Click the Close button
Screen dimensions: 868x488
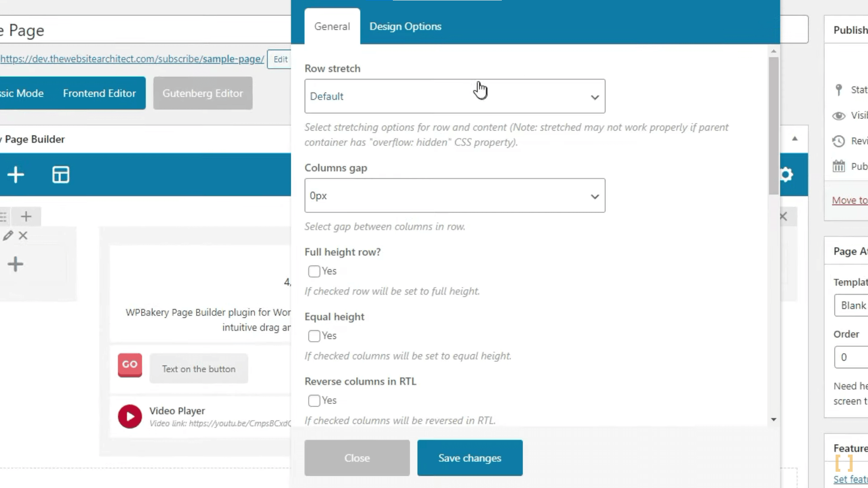tap(357, 458)
